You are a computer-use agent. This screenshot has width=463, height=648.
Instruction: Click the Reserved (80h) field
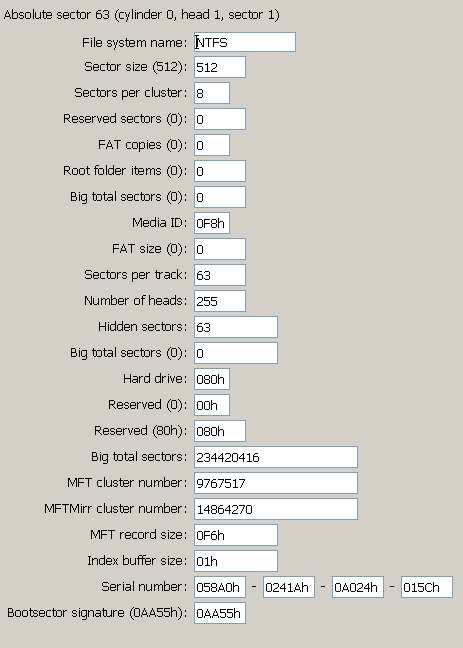(220, 431)
